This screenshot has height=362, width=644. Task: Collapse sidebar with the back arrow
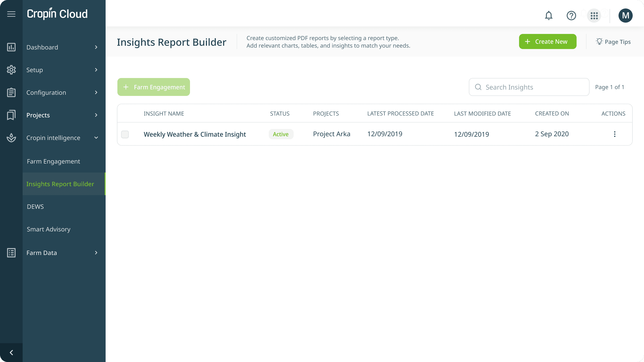[x=11, y=353]
